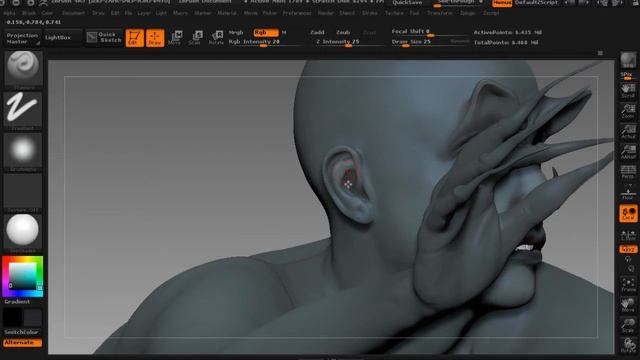The width and height of the screenshot is (640, 360).
Task: Click the Gradient button below color picker
Action: click(17, 302)
